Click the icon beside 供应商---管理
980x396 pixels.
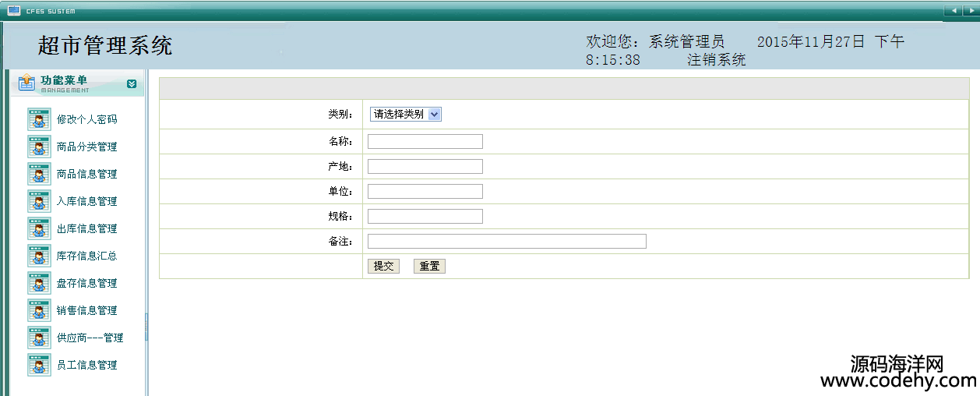click(39, 338)
